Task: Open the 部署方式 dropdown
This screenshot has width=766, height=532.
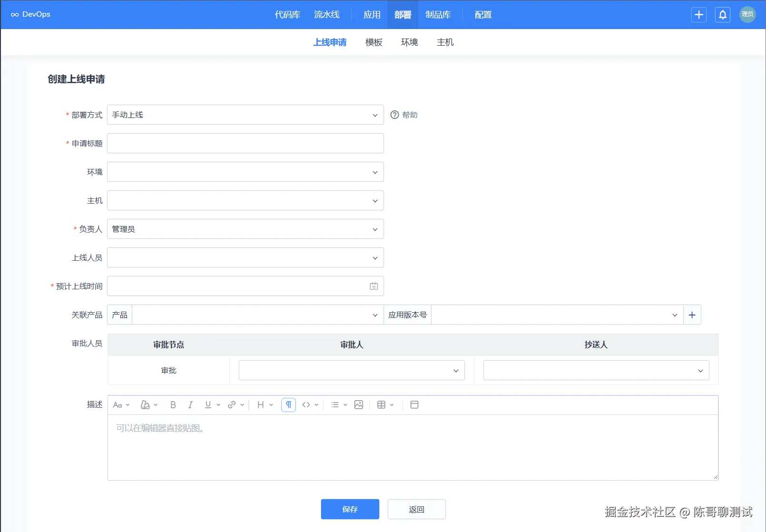Action: pyautogui.click(x=246, y=115)
